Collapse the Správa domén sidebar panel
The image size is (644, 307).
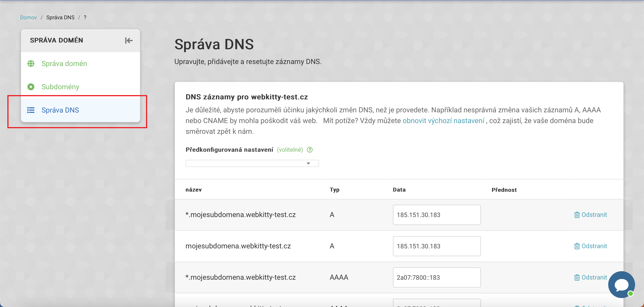coord(129,41)
